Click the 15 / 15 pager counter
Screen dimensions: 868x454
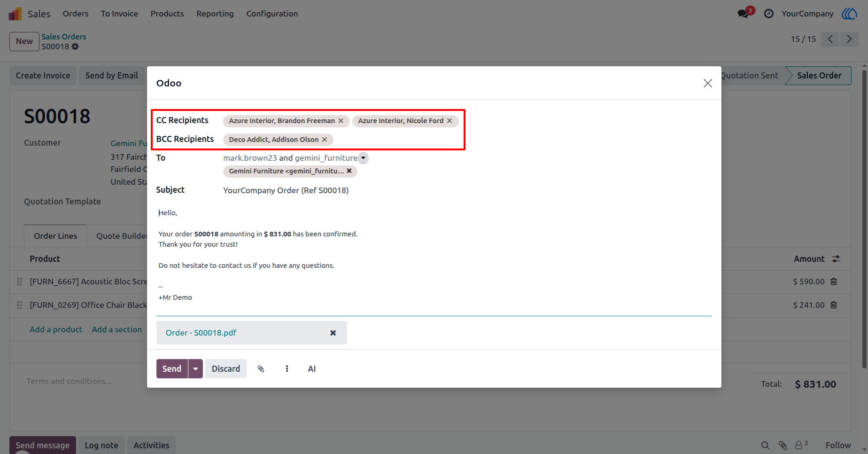click(x=803, y=39)
